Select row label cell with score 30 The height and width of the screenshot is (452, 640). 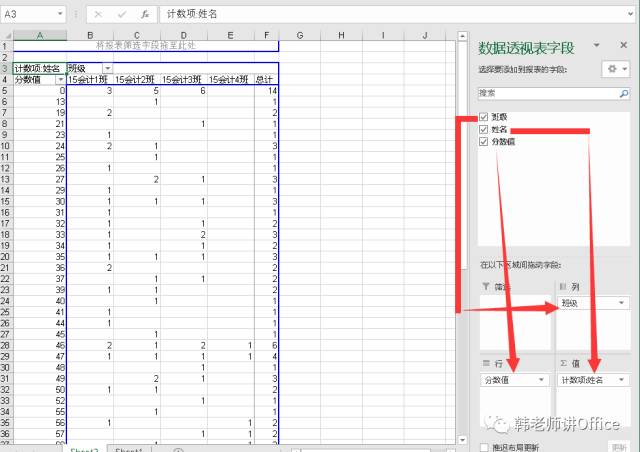pos(40,201)
